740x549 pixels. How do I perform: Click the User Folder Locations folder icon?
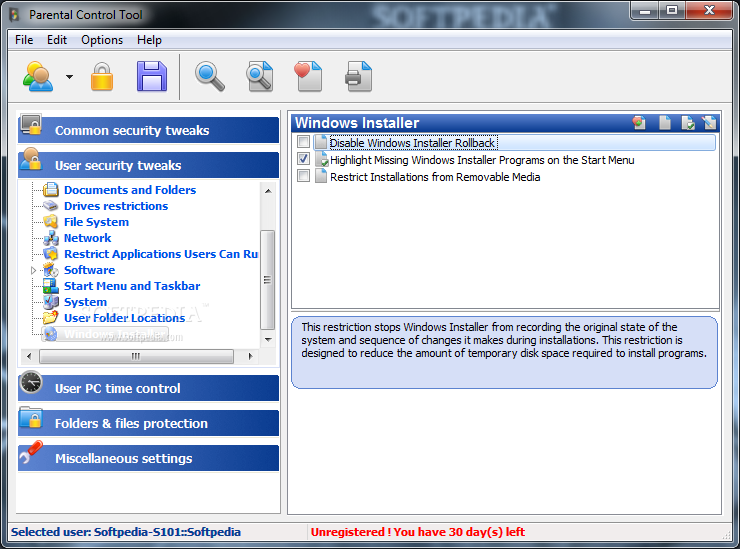pos(50,318)
